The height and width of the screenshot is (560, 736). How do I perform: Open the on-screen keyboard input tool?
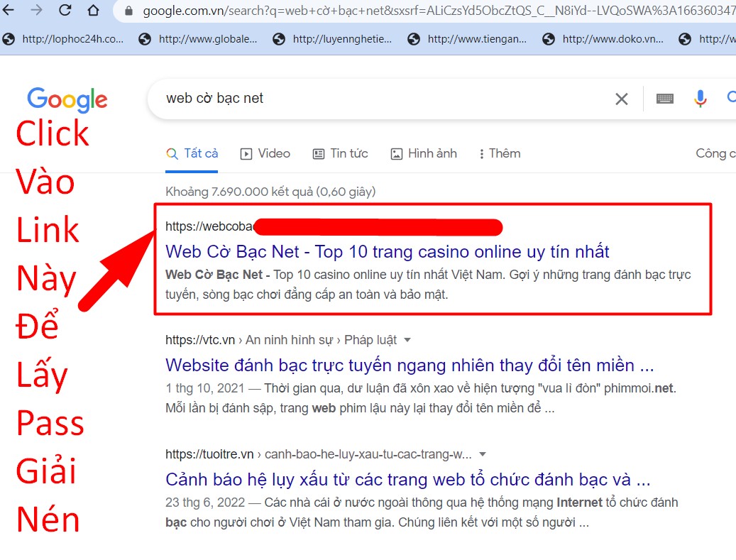coord(664,99)
